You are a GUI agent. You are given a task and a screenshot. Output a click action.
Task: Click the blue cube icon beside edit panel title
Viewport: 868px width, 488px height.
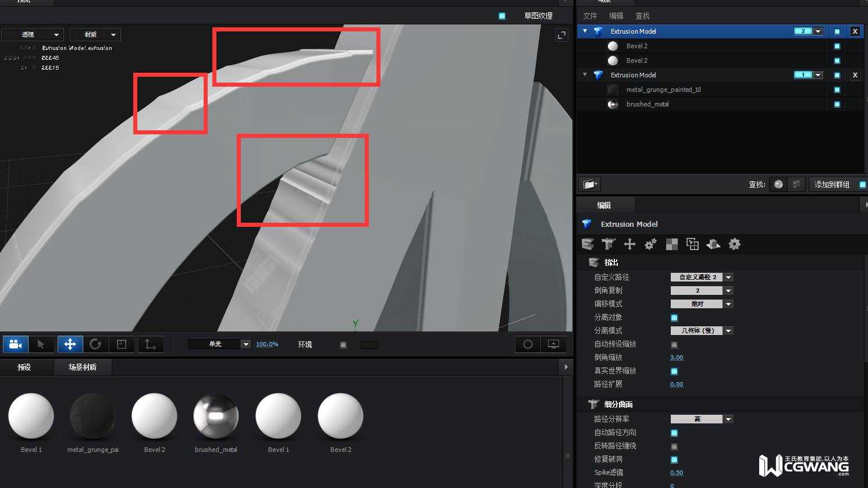587,224
